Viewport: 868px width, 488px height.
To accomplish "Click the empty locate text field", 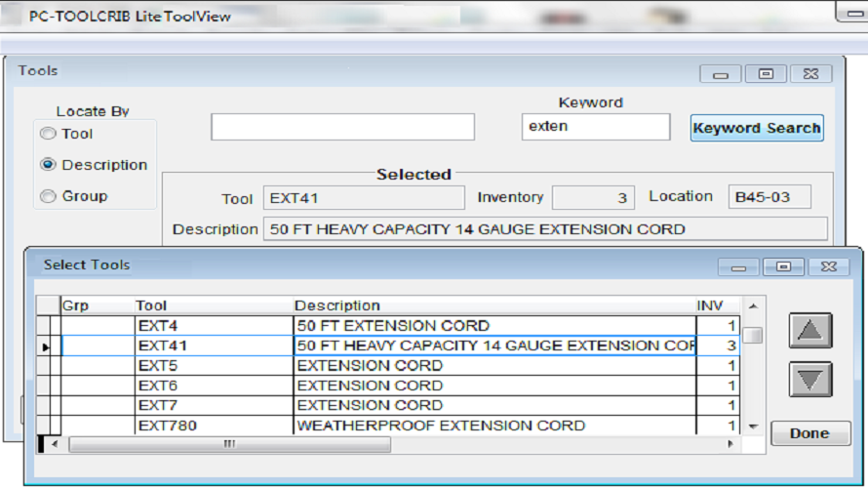I will point(342,127).
